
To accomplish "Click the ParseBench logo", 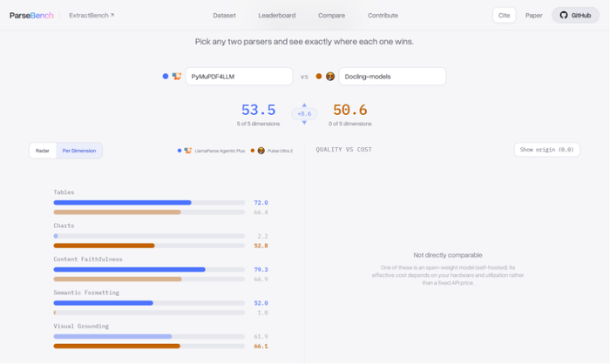I will point(31,16).
